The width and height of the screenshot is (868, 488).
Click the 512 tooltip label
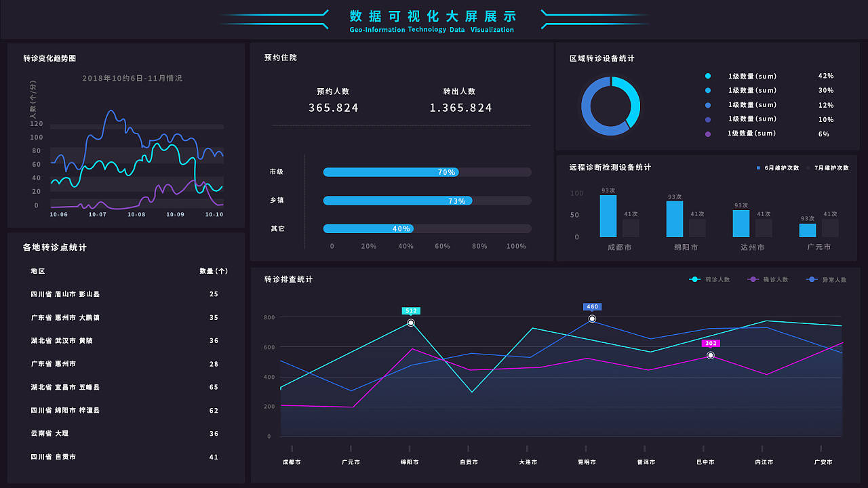(411, 311)
